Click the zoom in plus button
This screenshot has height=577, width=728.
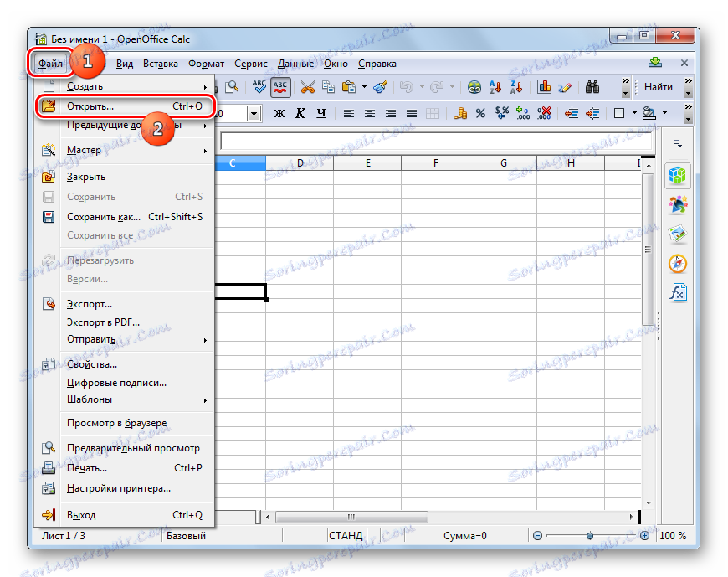[645, 536]
